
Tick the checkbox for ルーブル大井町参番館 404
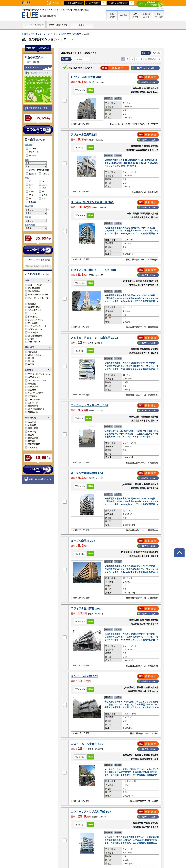click(x=65, y=502)
